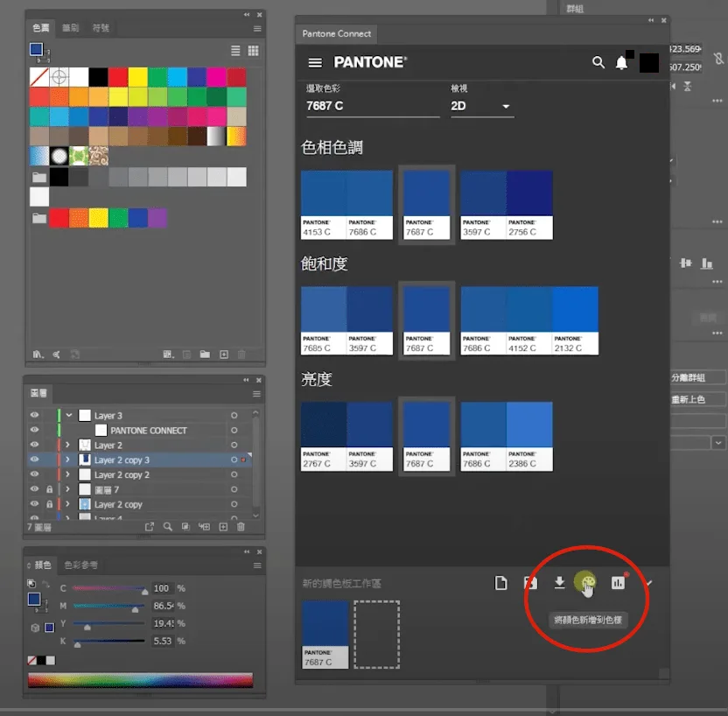
Task: Toggle Layer 2 visibility eye
Action: (34, 445)
